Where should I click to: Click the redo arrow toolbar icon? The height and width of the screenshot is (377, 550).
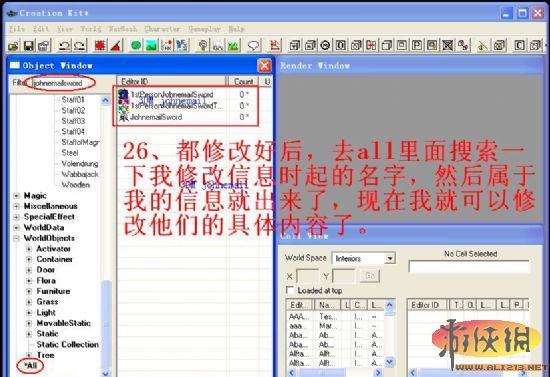click(x=80, y=46)
